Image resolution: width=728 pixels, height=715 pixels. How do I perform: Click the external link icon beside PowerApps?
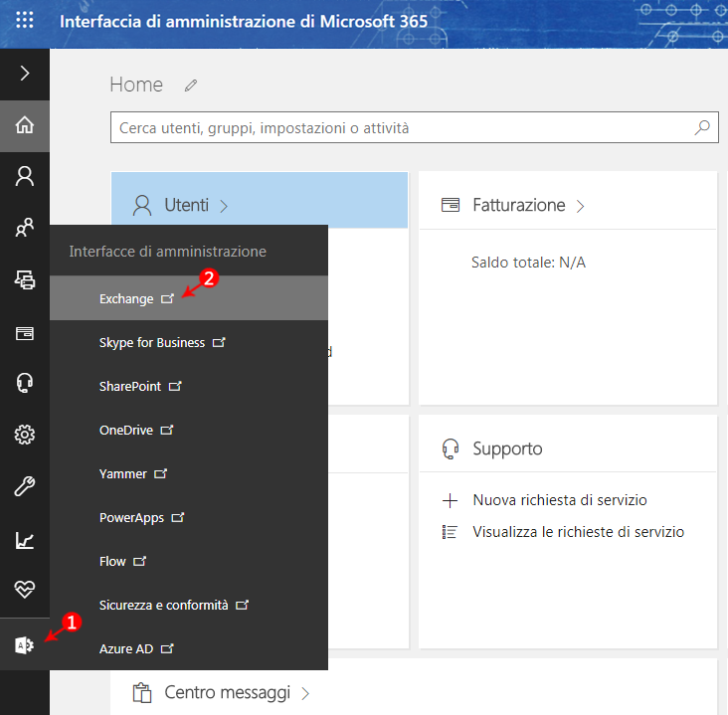tap(178, 517)
